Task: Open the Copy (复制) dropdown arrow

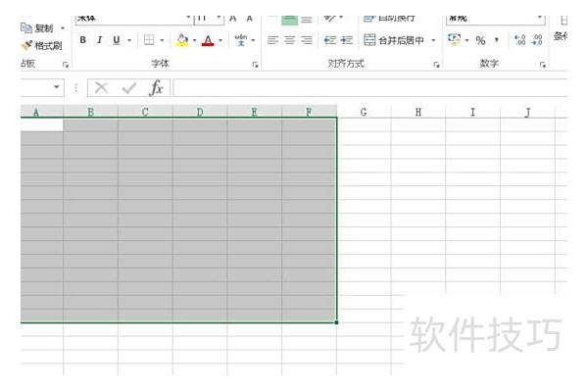Action: 63,28
